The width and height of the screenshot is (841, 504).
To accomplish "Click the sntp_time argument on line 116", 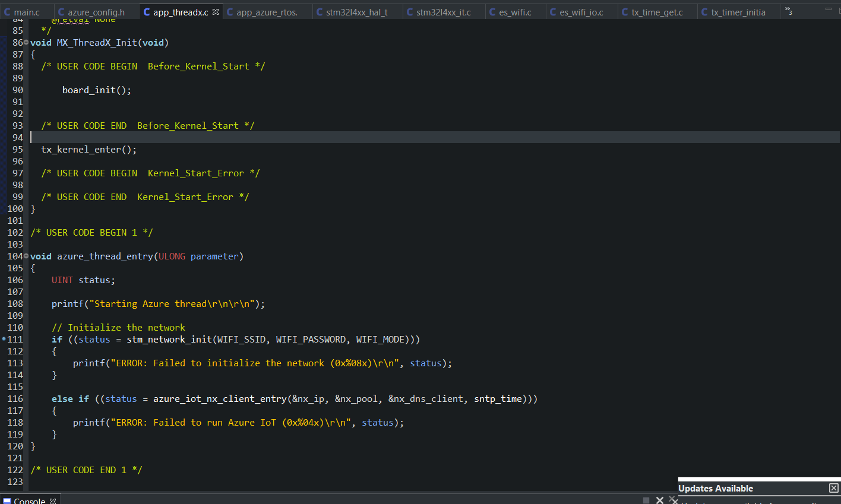I will [498, 399].
